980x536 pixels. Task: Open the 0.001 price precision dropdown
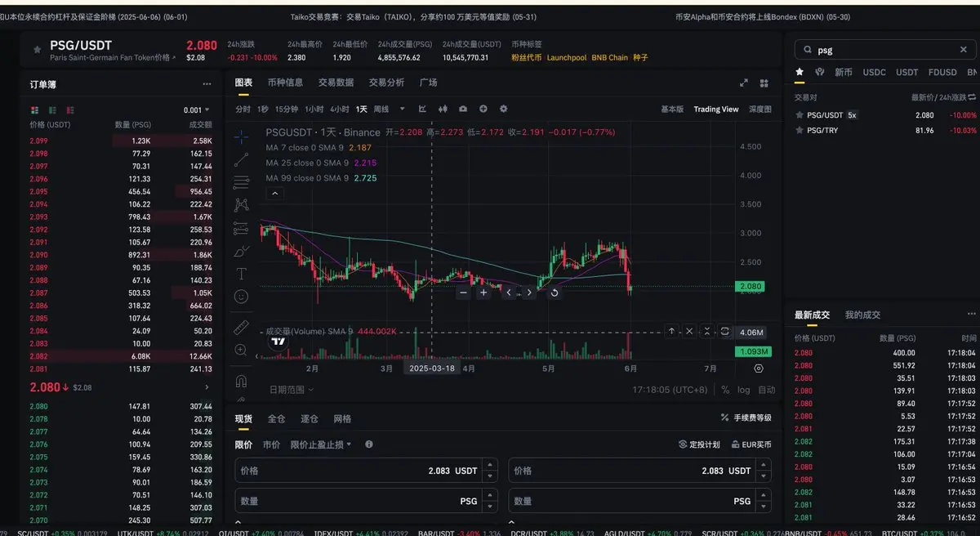coord(197,109)
